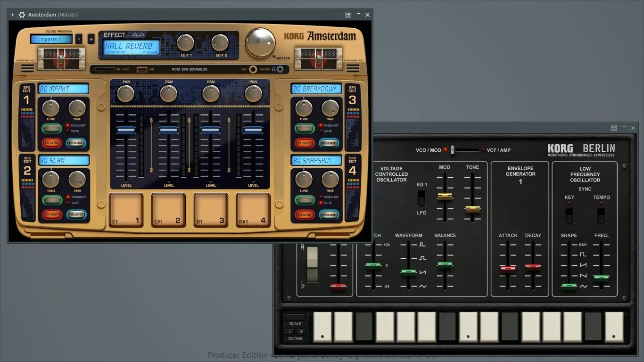This screenshot has height=362, width=644.
Task: Raise octave with Berlin OCTAVE plus button
Action: click(301, 332)
